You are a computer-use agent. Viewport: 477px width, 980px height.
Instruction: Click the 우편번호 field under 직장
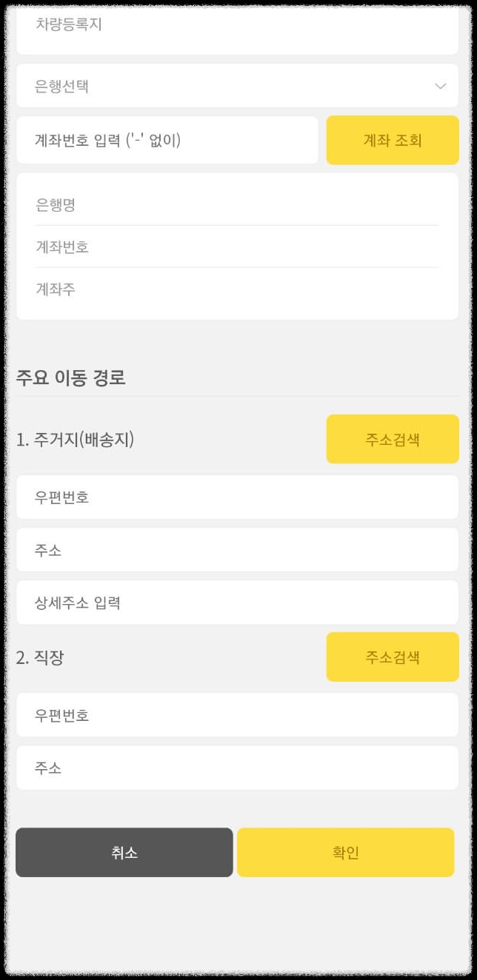(237, 715)
